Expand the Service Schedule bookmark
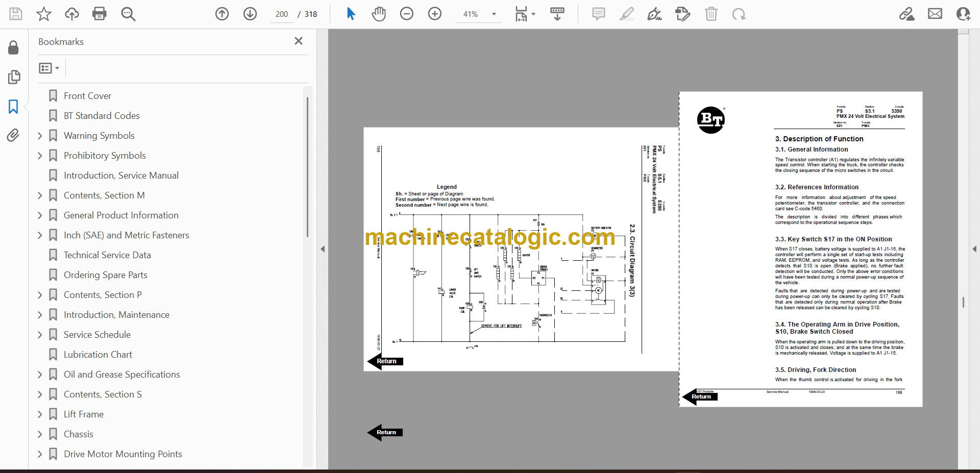Screen dimensions: 980x473 point(40,335)
